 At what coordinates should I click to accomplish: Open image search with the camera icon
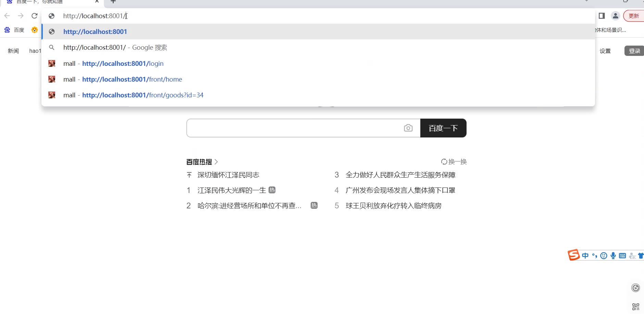pos(408,128)
